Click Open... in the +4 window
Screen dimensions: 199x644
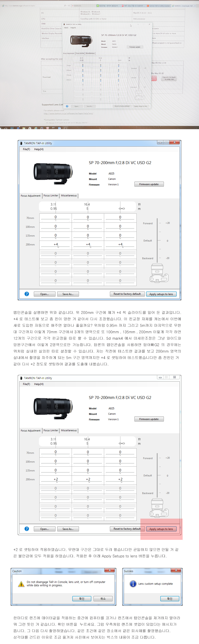pos(44,294)
